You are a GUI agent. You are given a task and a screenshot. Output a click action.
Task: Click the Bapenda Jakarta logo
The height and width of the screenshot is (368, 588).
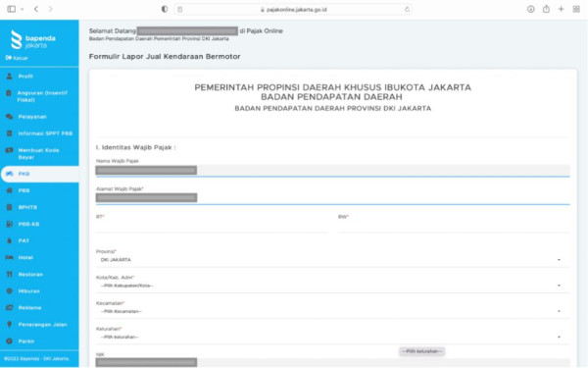pyautogui.click(x=33, y=39)
